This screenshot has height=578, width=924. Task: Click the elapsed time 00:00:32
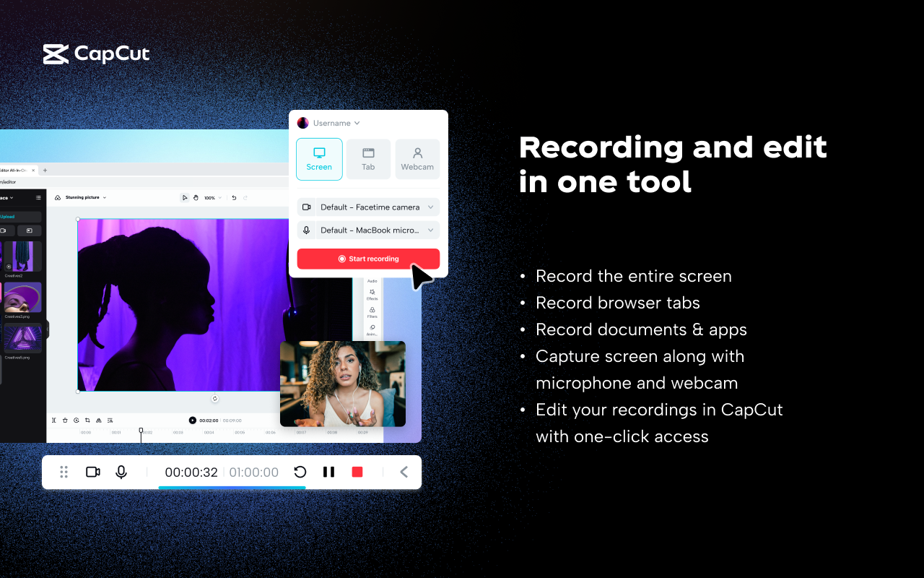point(191,473)
